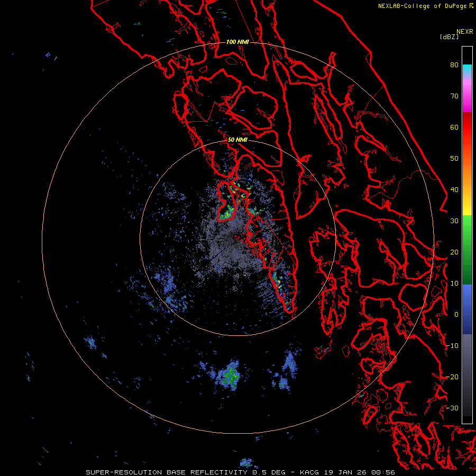Click the 00:56 timestamp

coord(383,472)
